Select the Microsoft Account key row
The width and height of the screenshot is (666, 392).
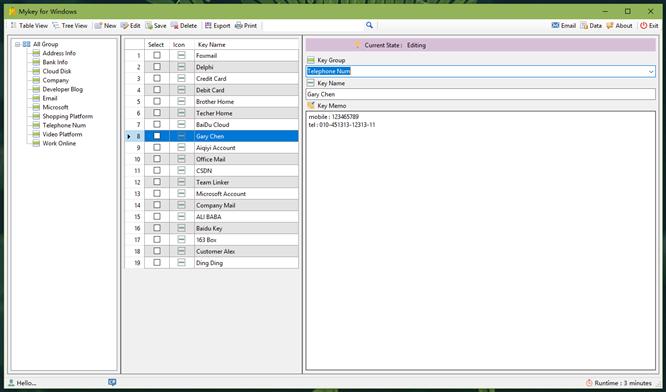246,194
